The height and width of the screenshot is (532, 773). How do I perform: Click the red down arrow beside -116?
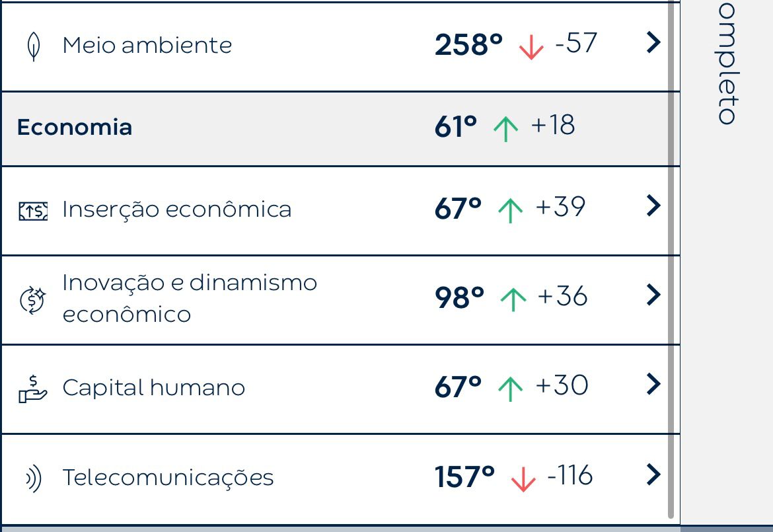tap(523, 478)
